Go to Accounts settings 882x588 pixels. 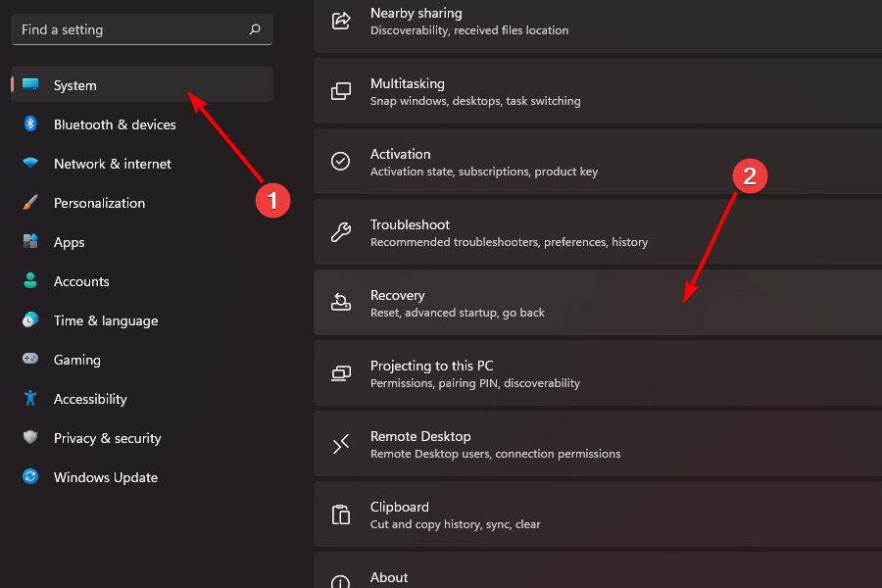coord(81,281)
